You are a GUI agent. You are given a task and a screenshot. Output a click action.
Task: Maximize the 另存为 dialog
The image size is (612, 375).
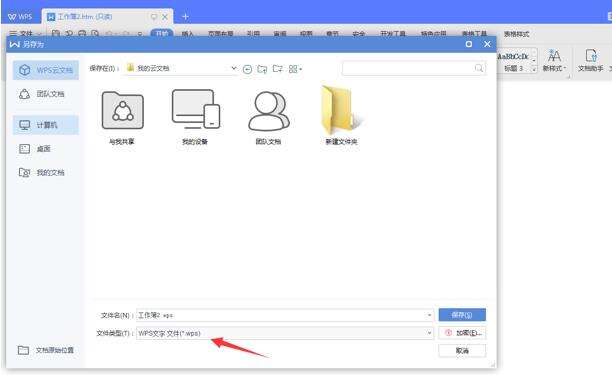pos(469,44)
